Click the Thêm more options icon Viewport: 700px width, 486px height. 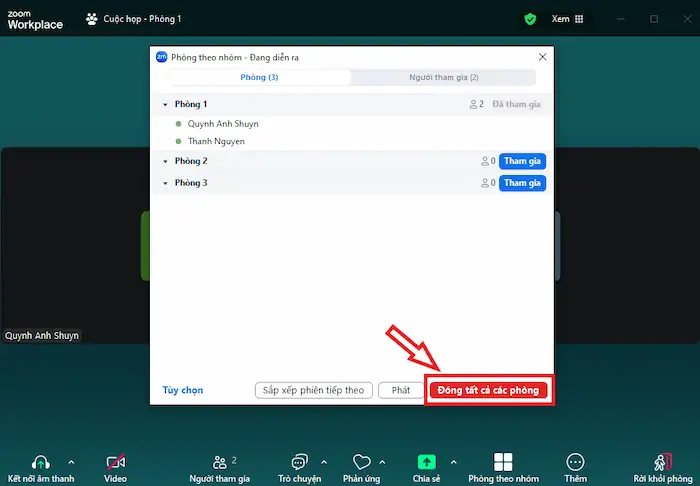(575, 462)
